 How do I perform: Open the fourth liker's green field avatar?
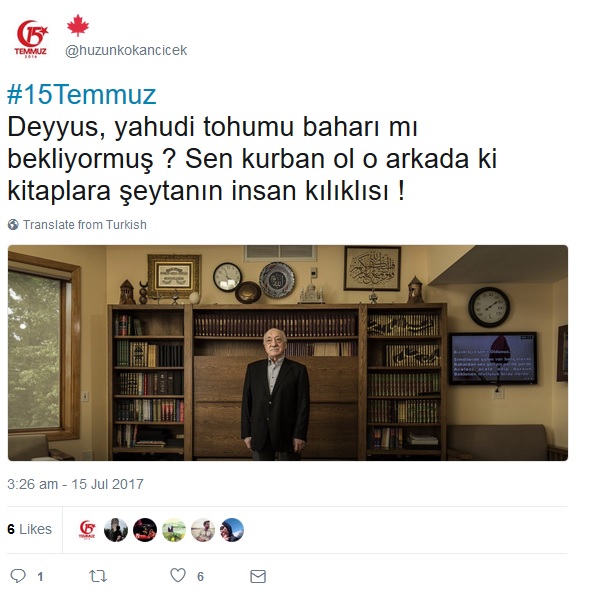coord(174,530)
